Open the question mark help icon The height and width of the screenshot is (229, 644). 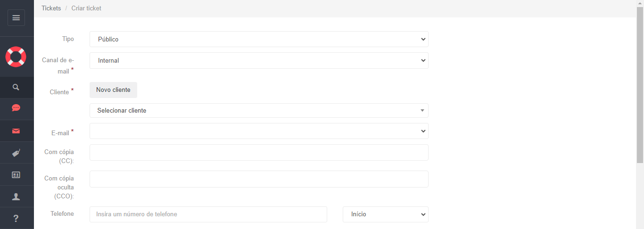coord(16,218)
